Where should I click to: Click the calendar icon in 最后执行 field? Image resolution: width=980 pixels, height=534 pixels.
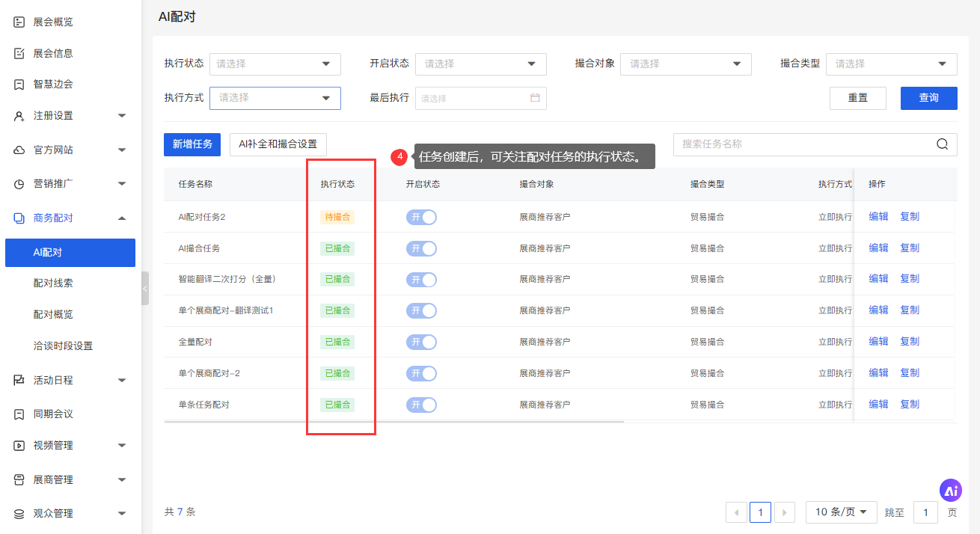click(535, 98)
